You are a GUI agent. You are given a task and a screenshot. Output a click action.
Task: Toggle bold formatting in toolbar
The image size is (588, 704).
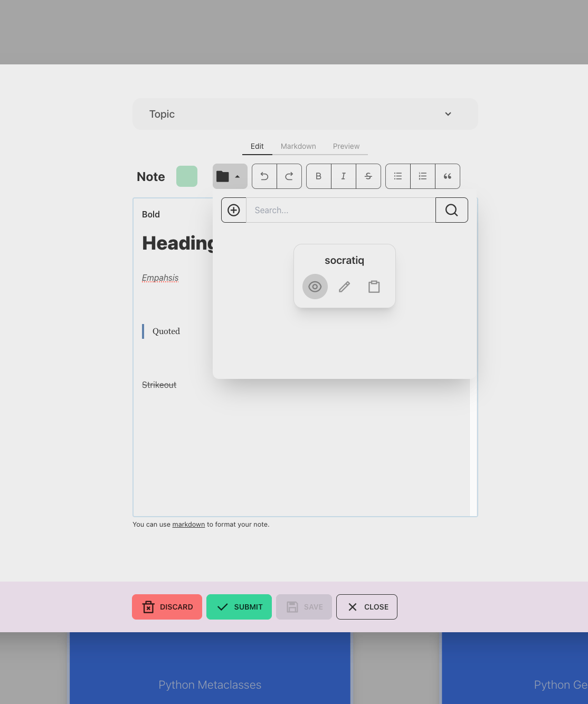tap(319, 176)
